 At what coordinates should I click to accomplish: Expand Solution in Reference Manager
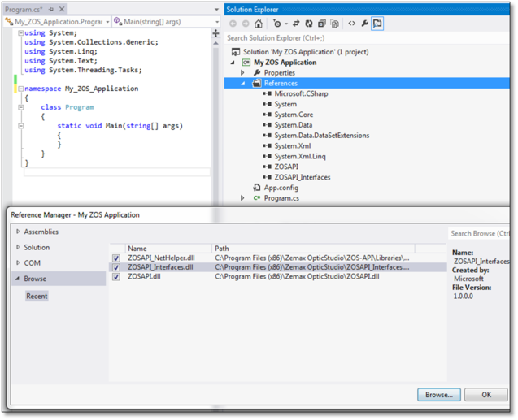click(x=18, y=247)
